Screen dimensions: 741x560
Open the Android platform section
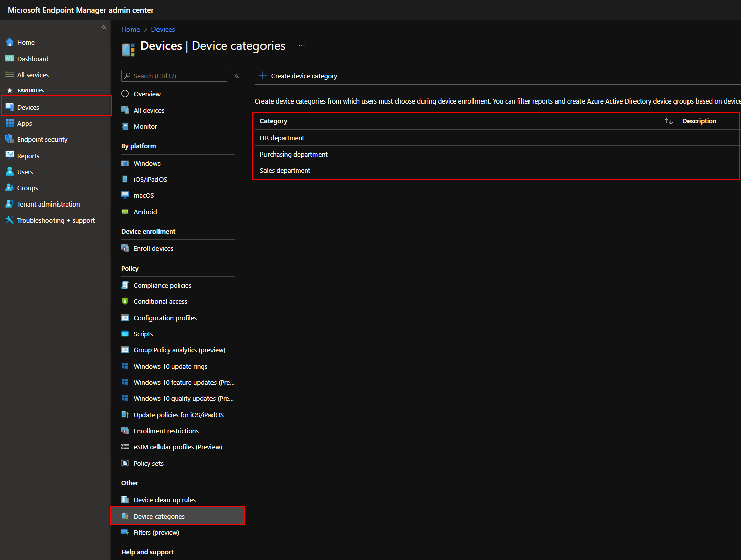(x=125, y=211)
